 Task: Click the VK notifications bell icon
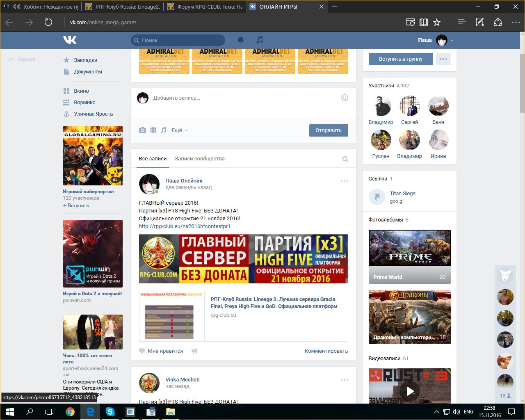tap(241, 40)
